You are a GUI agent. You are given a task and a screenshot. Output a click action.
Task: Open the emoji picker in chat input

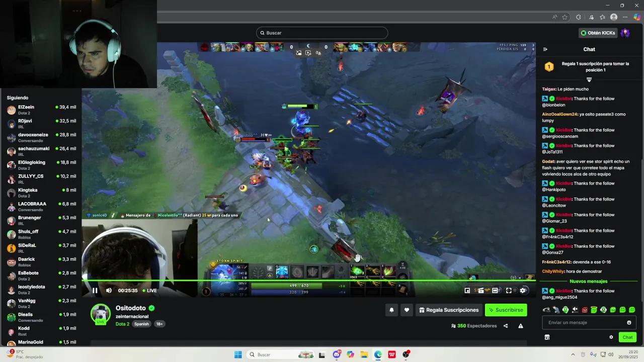(629, 323)
